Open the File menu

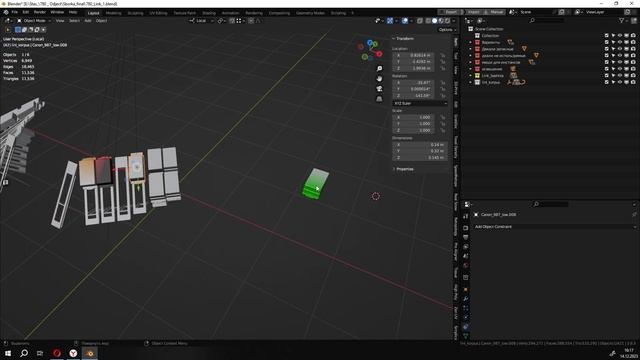[15, 12]
